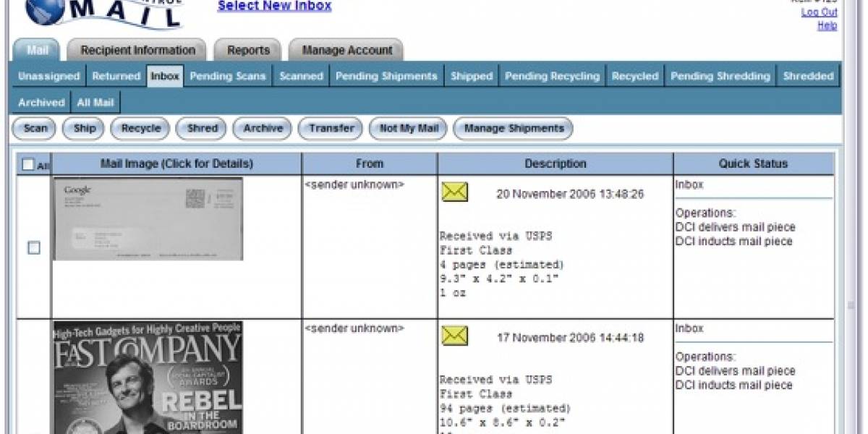Click the Scan button

tap(35, 128)
